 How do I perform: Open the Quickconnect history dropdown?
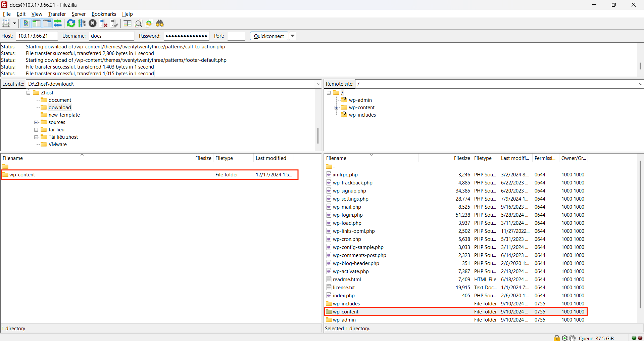292,36
